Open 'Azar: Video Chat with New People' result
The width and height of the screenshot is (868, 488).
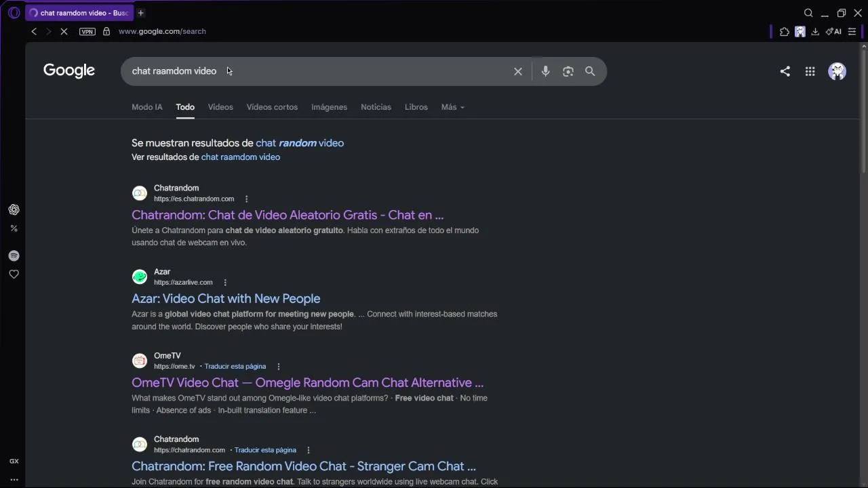[226, 299]
